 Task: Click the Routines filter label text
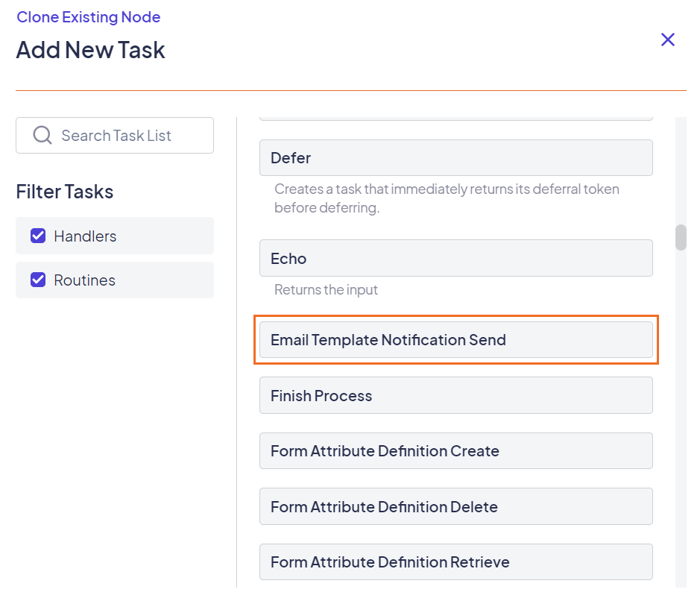(84, 281)
